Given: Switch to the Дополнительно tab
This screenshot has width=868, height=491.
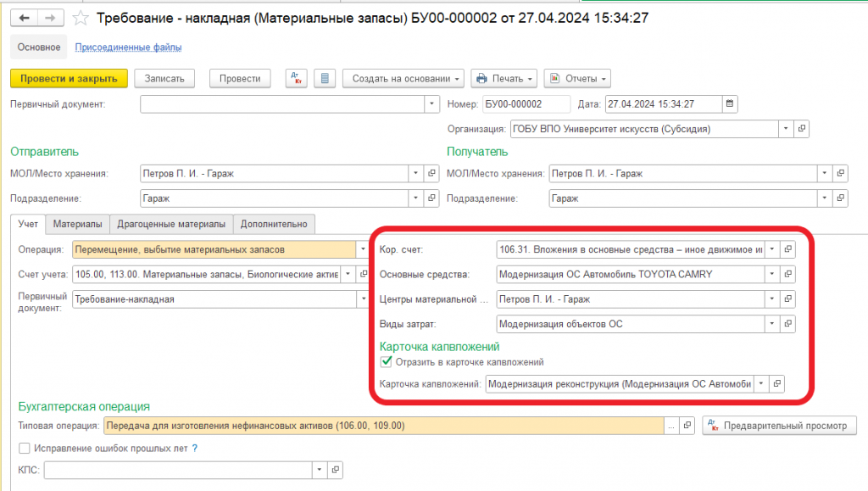Looking at the screenshot, I should click(x=274, y=224).
